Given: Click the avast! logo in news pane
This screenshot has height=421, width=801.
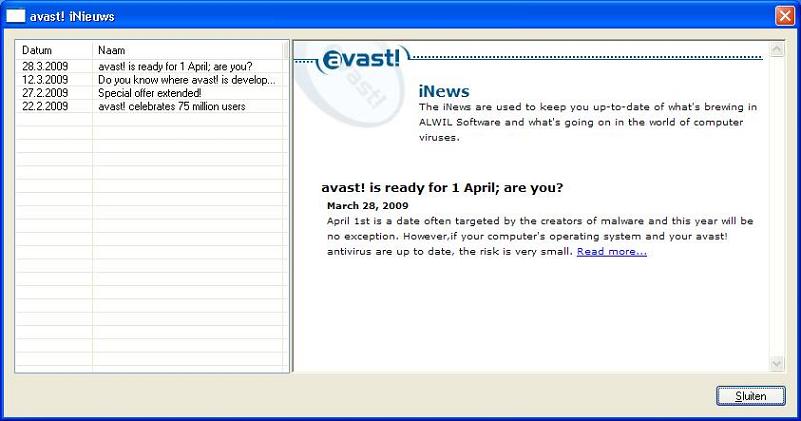Looking at the screenshot, I should coord(360,59).
